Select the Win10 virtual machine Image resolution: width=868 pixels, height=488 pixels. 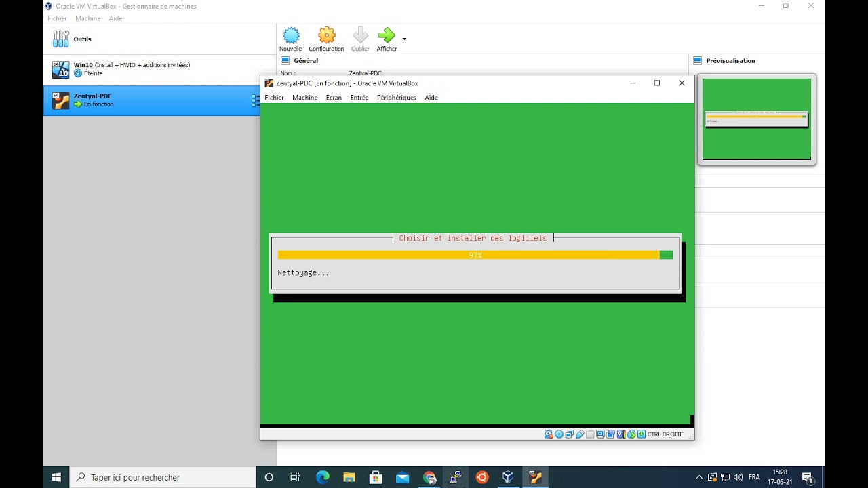160,69
